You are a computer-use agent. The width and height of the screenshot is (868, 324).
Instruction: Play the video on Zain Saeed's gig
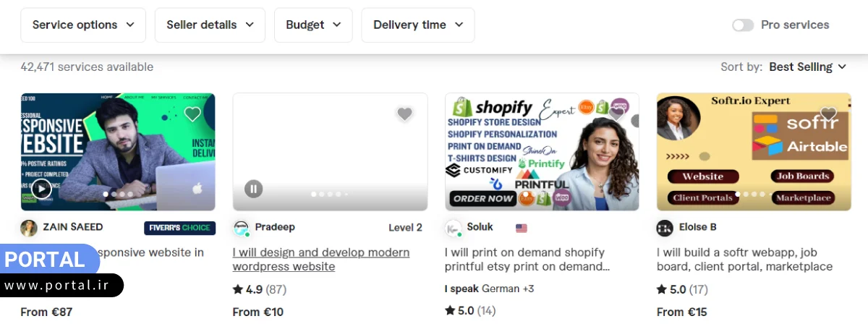[42, 189]
